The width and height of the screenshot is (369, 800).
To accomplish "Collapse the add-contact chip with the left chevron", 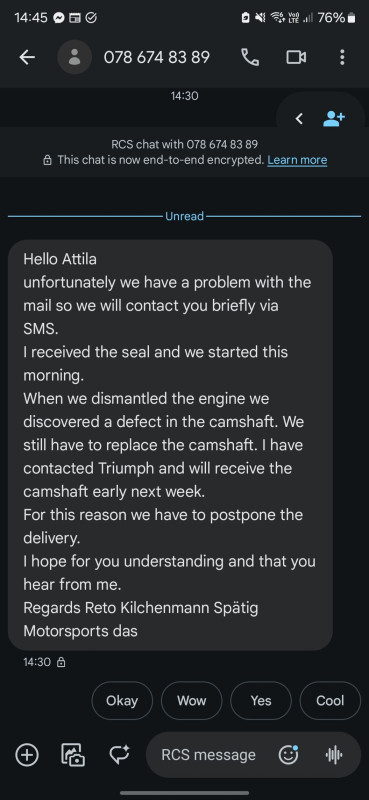I will point(300,119).
